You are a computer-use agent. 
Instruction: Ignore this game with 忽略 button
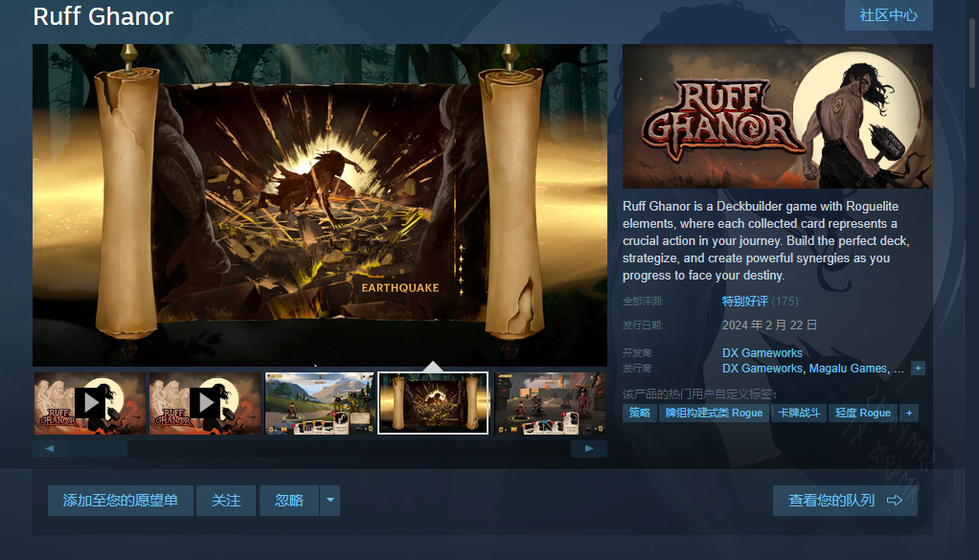click(289, 501)
